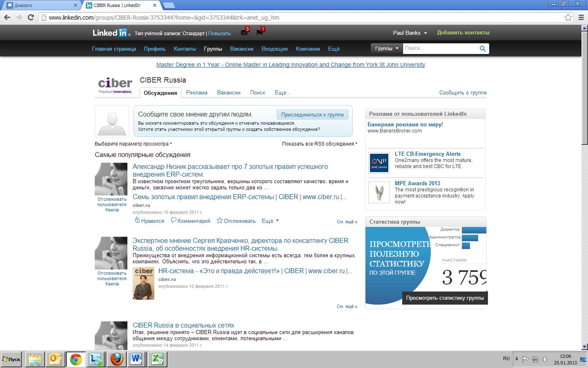Open the Группы search scope dropdown
The image size is (588, 368).
pyautogui.click(x=386, y=48)
